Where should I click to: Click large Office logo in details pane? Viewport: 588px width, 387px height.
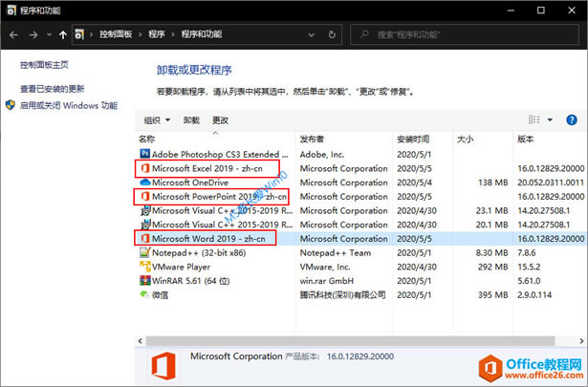coord(163,366)
